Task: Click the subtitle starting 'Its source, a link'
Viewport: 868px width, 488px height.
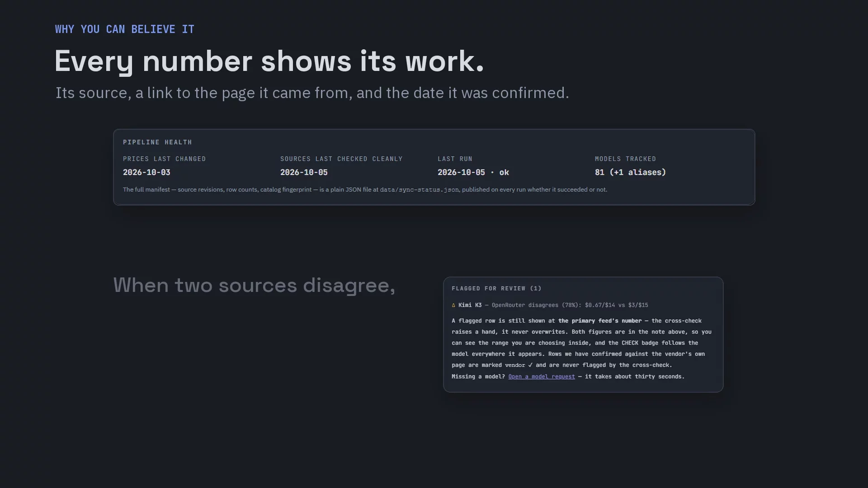Action: 312,93
